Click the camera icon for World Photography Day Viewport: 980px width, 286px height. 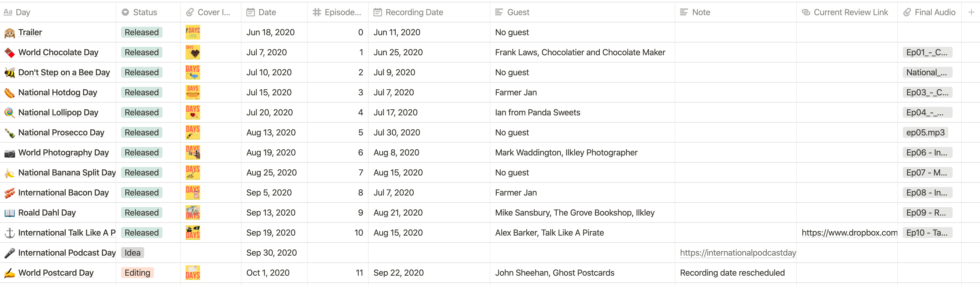coord(9,153)
